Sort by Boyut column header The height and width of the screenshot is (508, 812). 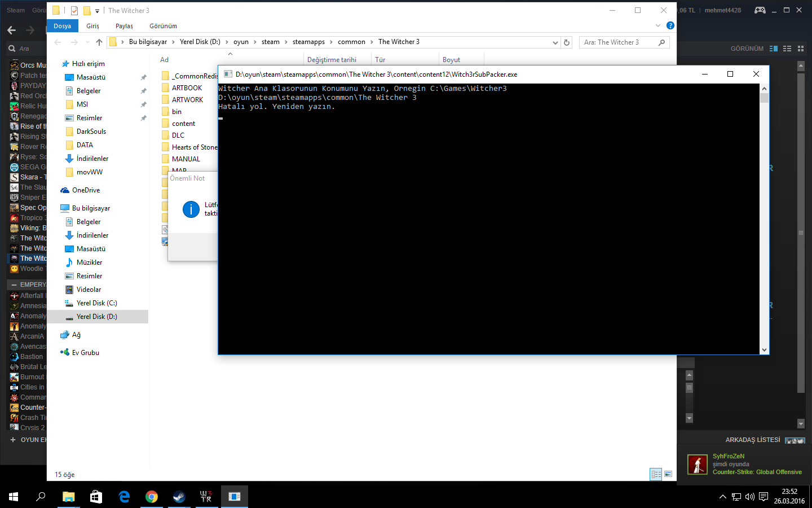tap(451, 60)
